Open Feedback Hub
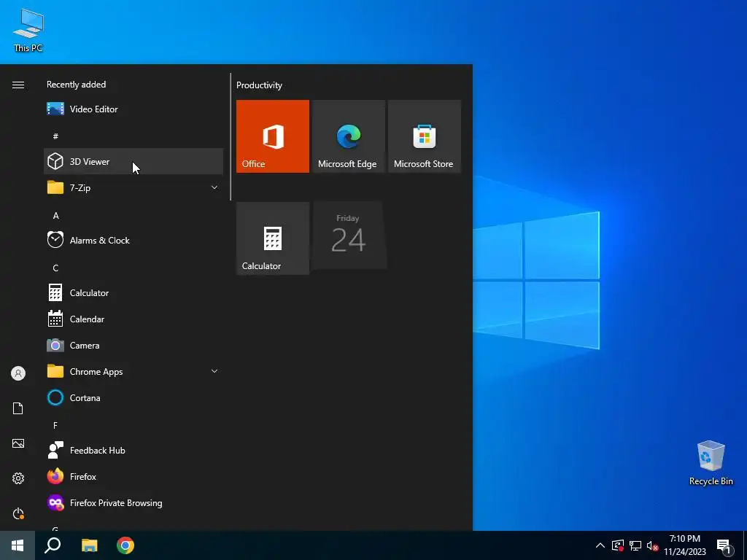Screen dimensions: 747x560 (133, 450)
